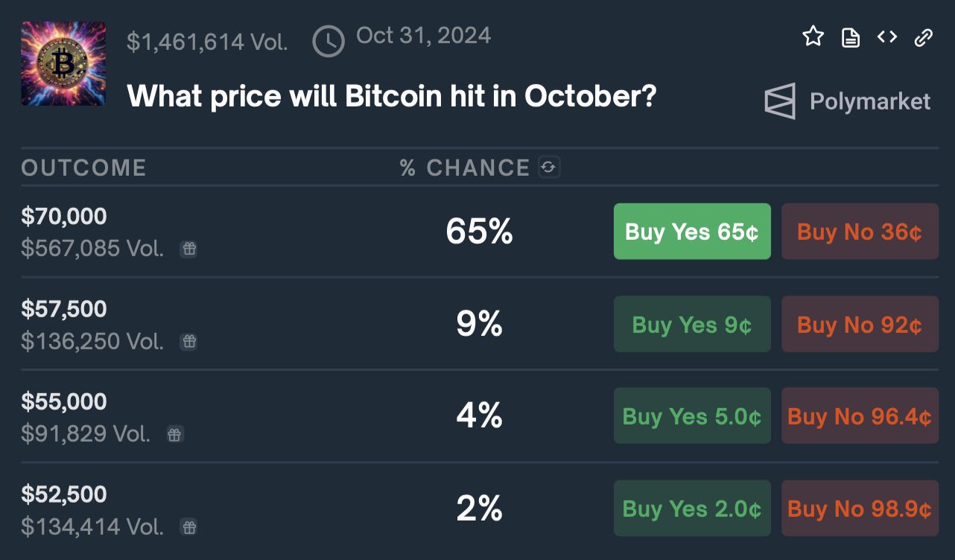Select Buy No 92¢ for $57,500
The image size is (955, 560).
tap(860, 324)
